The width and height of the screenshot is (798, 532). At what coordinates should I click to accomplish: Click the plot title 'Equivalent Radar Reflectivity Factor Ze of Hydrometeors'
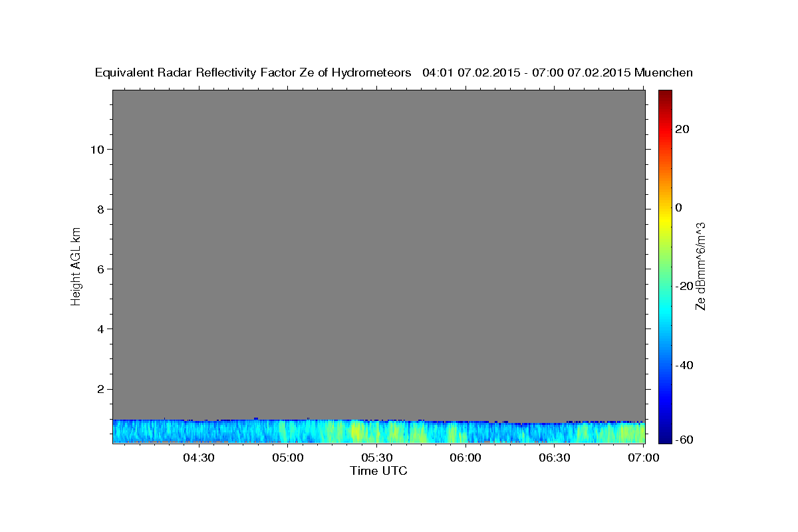[x=253, y=73]
